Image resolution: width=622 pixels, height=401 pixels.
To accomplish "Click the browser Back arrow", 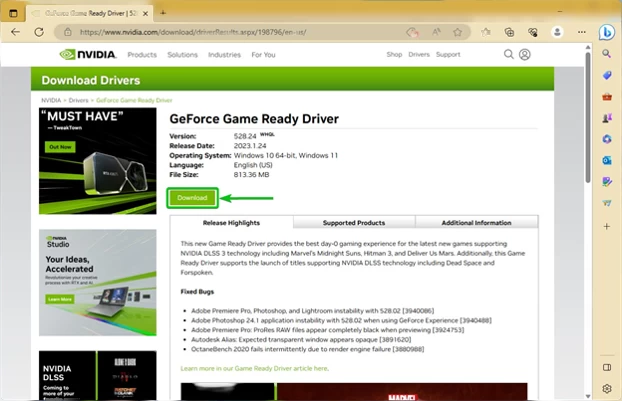I will (x=15, y=32).
